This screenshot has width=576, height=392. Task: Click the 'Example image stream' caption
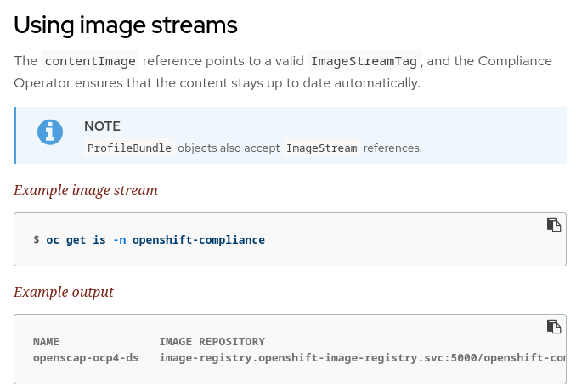click(86, 190)
